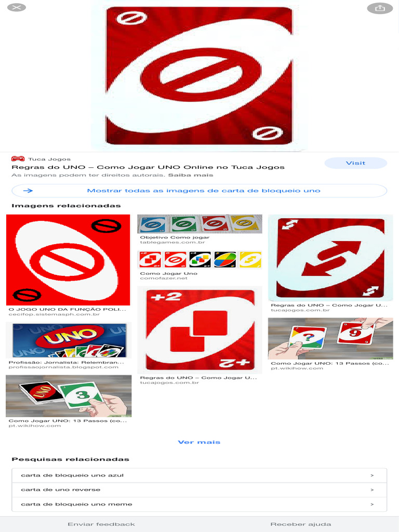The width and height of the screenshot is (399, 532).
Task: Click the arrow icon in Mostrar todas button
Action: 28,191
